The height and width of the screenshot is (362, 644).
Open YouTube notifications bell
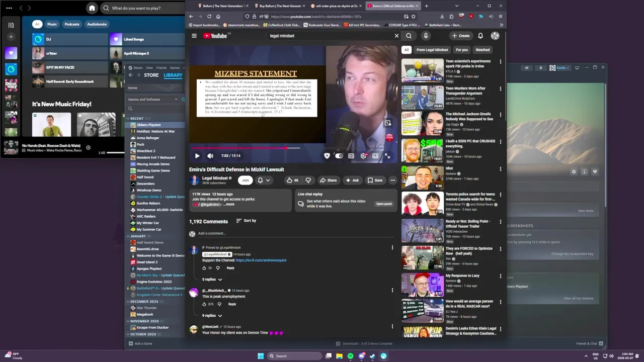pyautogui.click(x=480, y=36)
